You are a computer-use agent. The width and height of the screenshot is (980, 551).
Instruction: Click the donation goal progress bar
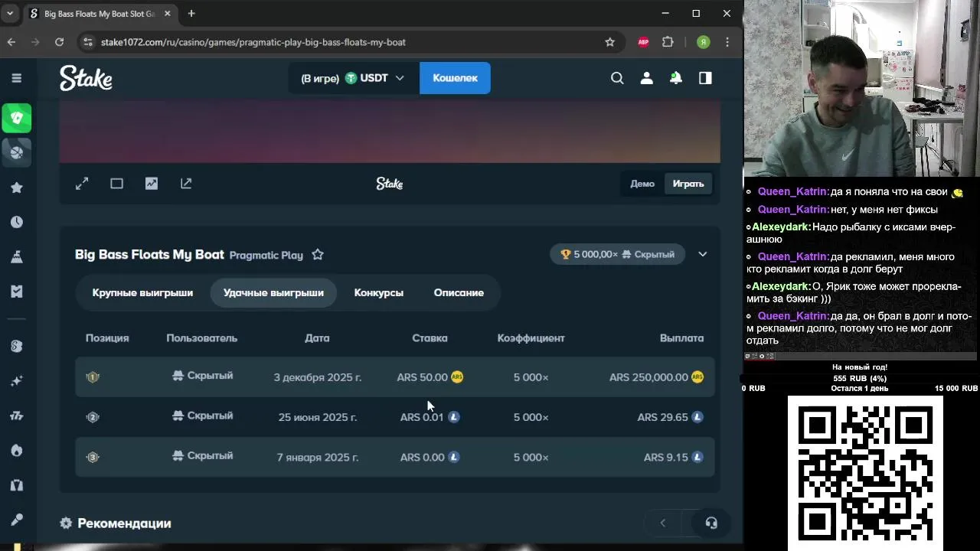[860, 378]
